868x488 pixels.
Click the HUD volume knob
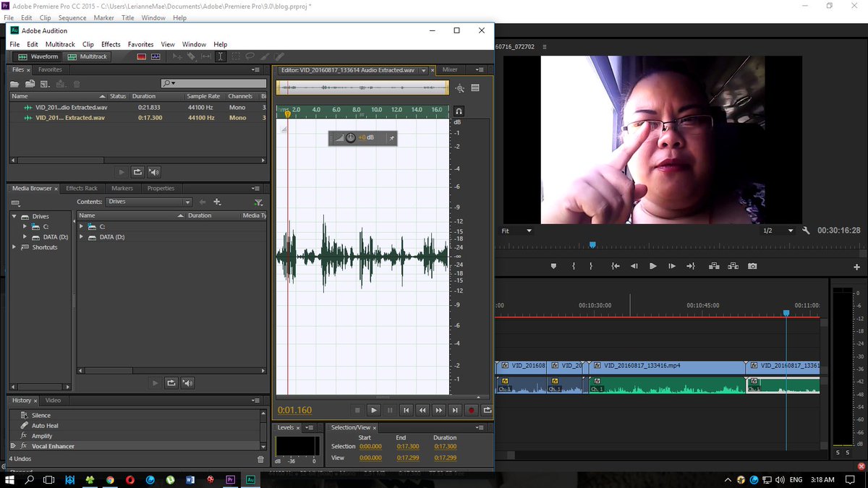350,137
